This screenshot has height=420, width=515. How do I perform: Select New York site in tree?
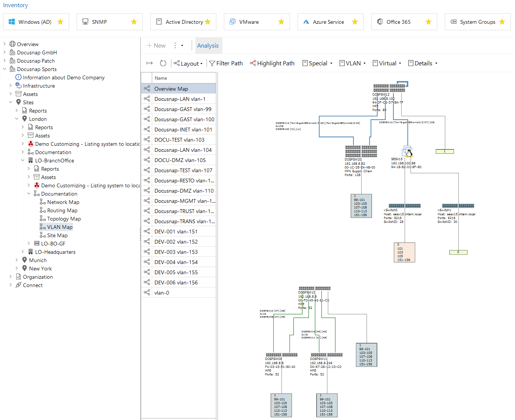(40, 269)
